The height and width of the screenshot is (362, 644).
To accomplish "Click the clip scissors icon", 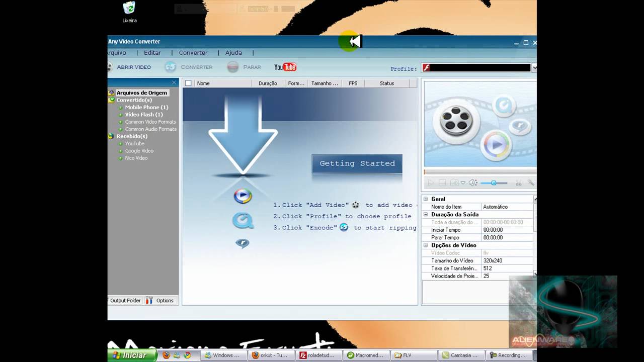I will click(x=518, y=183).
